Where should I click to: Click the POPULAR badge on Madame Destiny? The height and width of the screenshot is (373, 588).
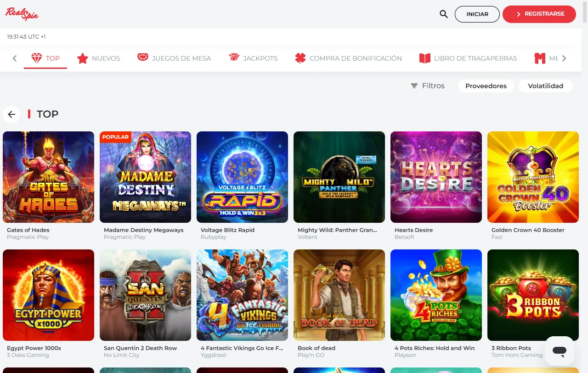(x=115, y=137)
